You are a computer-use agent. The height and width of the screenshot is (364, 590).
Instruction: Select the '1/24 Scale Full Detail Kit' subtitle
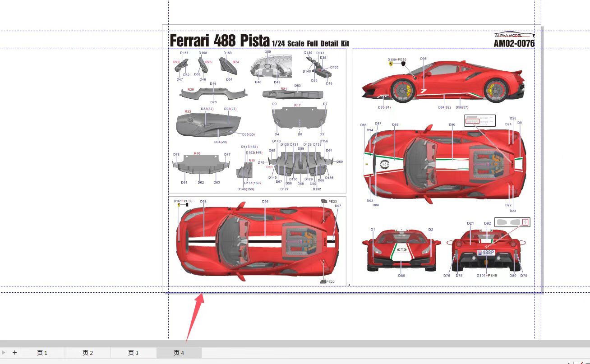point(310,43)
